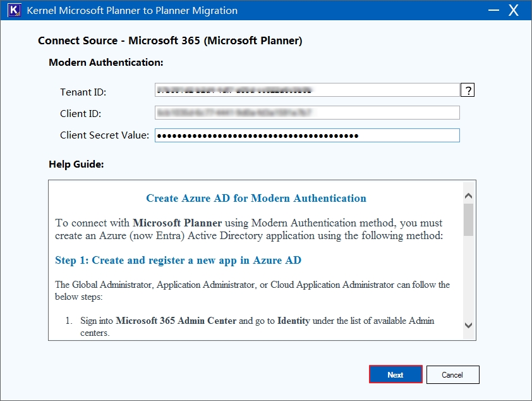Viewport: 532px width, 401px height.
Task: Close the migration window
Action: (x=513, y=10)
